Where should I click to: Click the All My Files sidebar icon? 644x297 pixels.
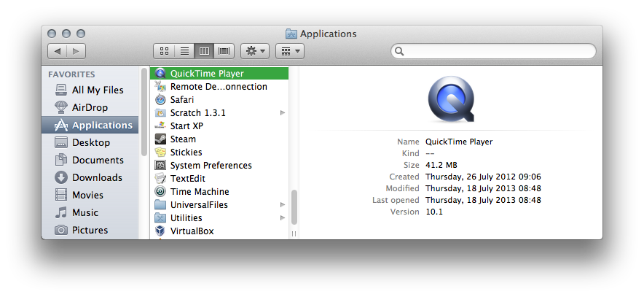pos(61,90)
